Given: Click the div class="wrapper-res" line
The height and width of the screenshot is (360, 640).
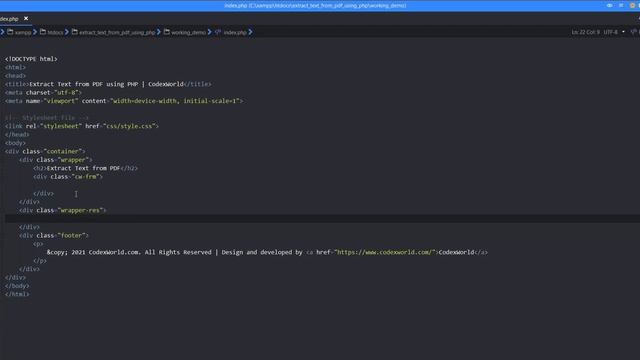Looking at the screenshot, I should [62, 210].
